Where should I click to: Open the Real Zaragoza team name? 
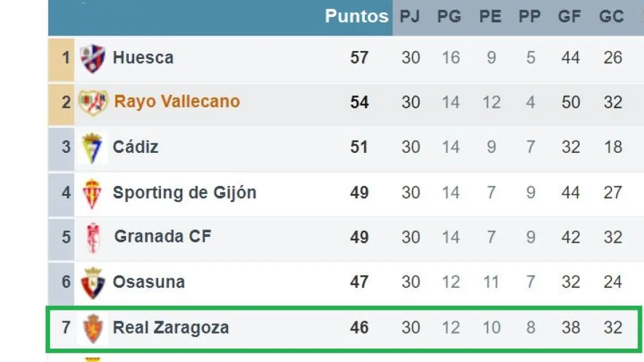[x=171, y=327]
